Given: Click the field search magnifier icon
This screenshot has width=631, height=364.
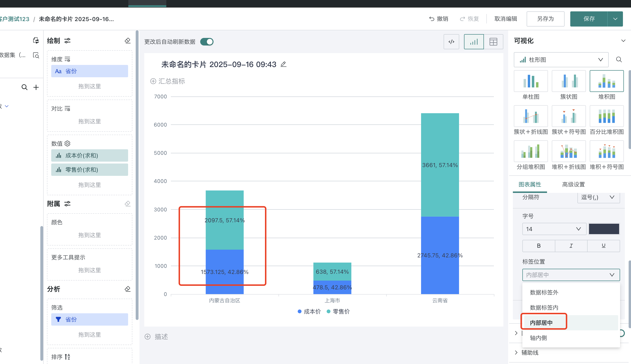Looking at the screenshot, I should (x=24, y=87).
